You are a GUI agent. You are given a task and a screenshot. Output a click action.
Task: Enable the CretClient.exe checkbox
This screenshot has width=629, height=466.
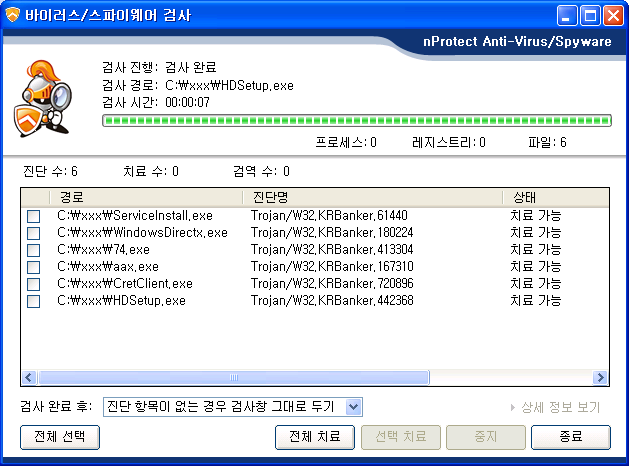coord(33,284)
